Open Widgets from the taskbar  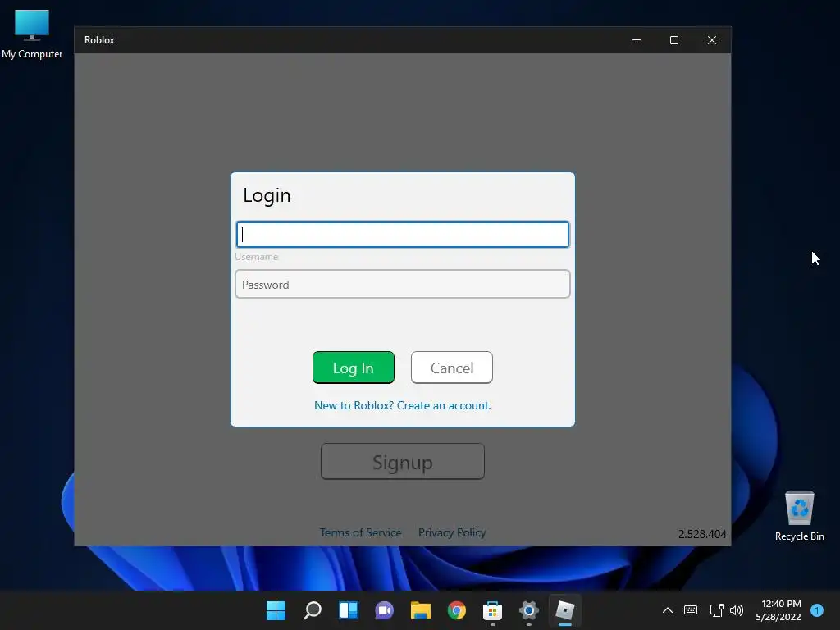348,610
